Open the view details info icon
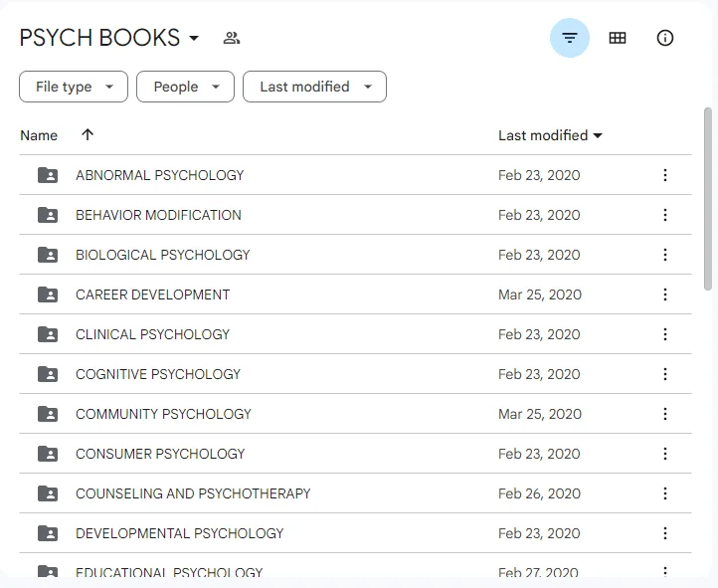718x588 pixels. 665,38
